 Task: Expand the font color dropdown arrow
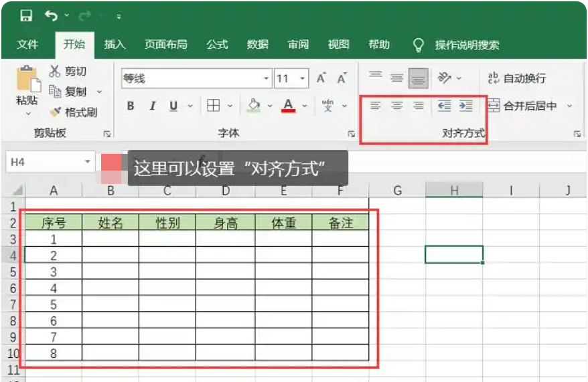click(x=305, y=106)
